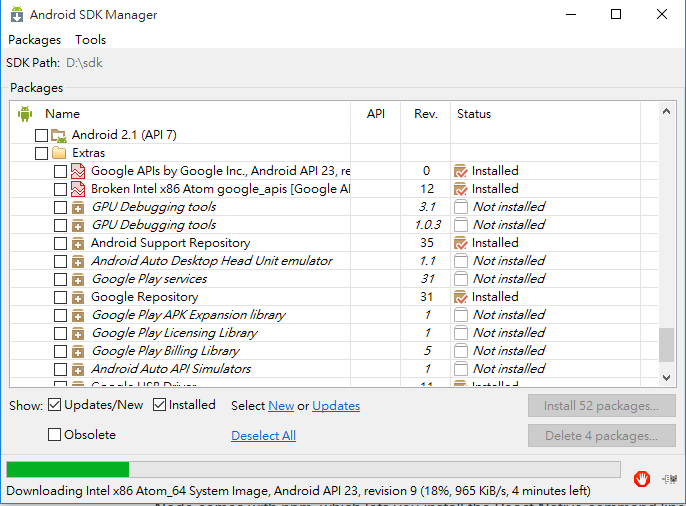
Task: Tick the Google Repository checkbox
Action: 60,297
